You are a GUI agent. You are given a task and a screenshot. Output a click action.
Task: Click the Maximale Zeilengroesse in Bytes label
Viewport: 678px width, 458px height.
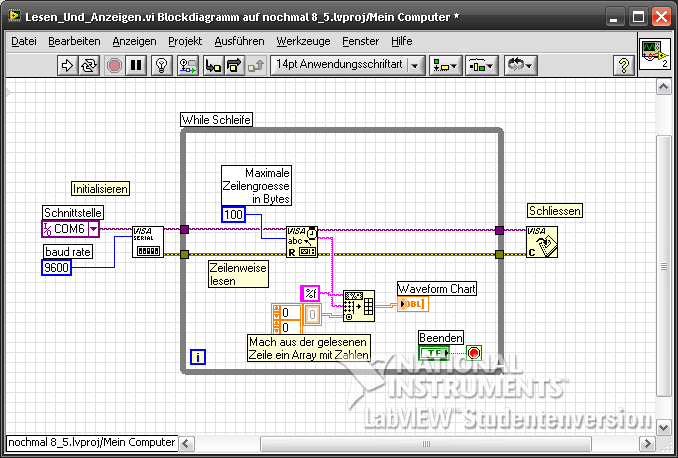256,186
